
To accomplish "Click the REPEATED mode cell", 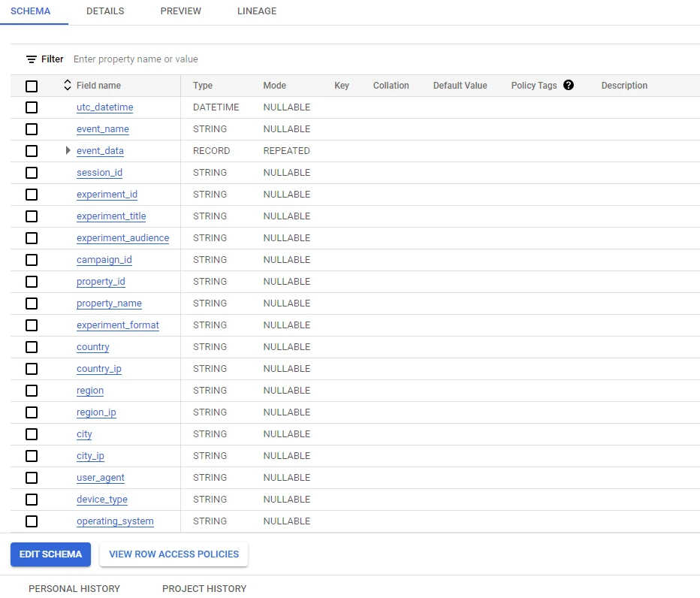I will tap(286, 151).
